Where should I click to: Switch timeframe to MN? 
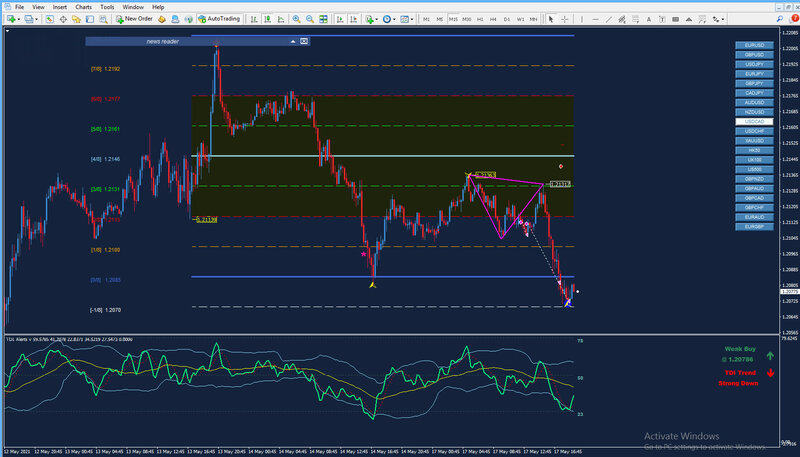coord(533,19)
